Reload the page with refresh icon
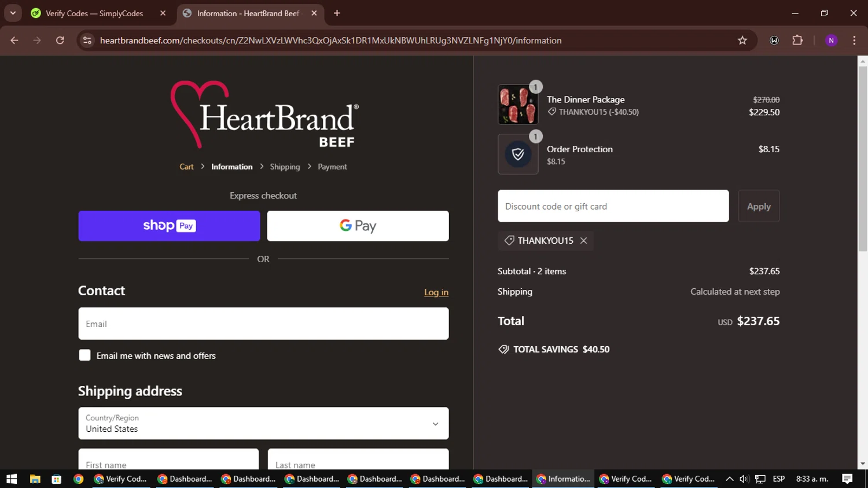The image size is (868, 488). 60,41
